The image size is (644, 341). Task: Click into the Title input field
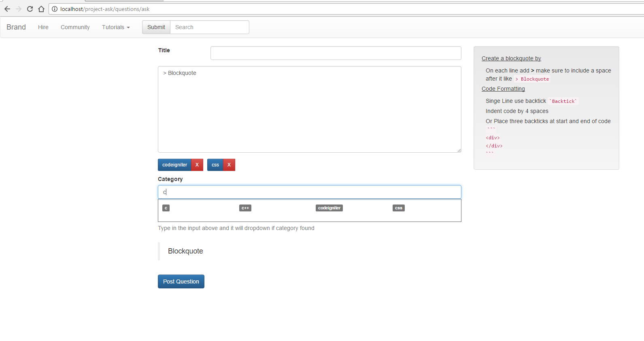(x=336, y=53)
